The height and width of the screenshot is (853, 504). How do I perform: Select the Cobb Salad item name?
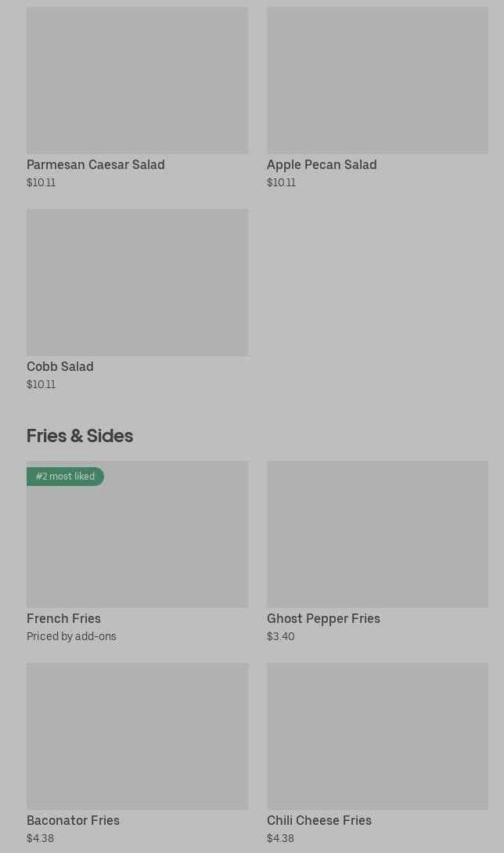click(60, 366)
